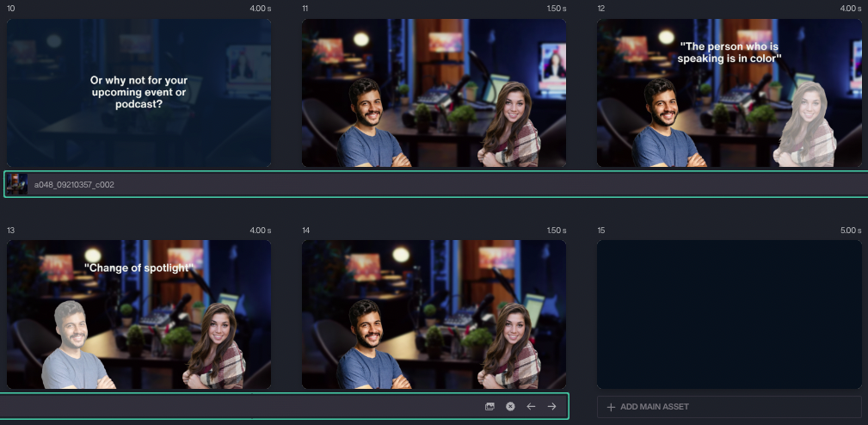This screenshot has width=868, height=425.
Task: Select scene 12 speaking in color thumbnail
Action: pyautogui.click(x=729, y=93)
